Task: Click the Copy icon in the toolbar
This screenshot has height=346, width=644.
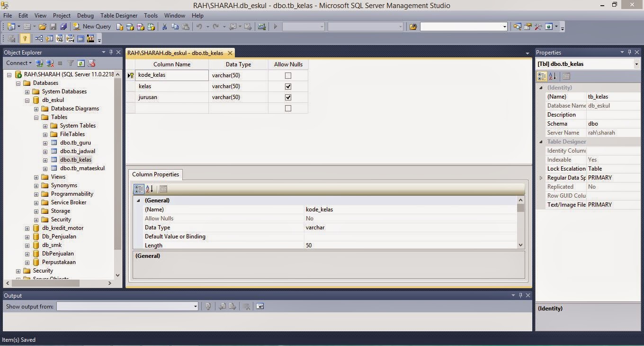Action: coord(175,27)
